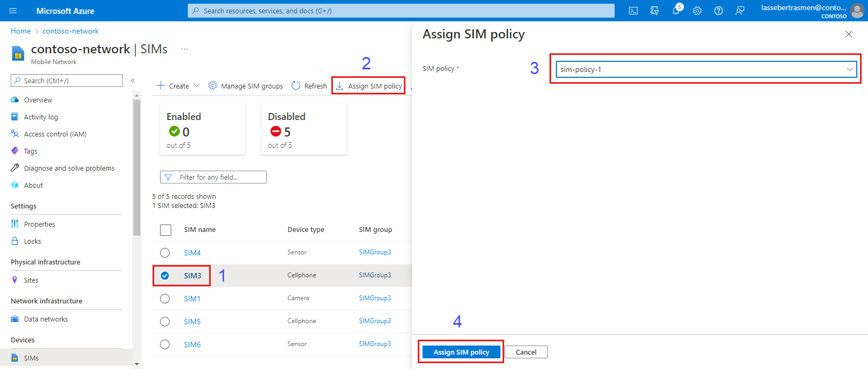Viewport: 868px width, 369px height.
Task: Collapse the left sidebar menu chevron
Action: [x=133, y=81]
